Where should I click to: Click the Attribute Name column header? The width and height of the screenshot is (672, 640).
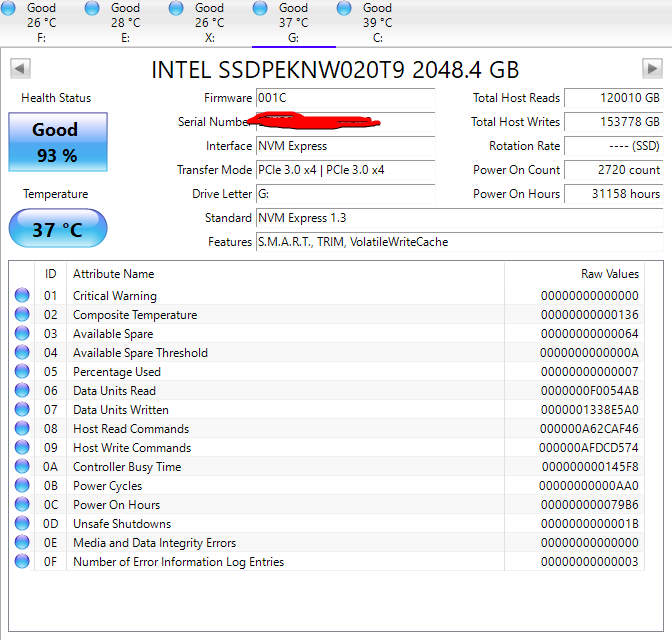[285, 273]
